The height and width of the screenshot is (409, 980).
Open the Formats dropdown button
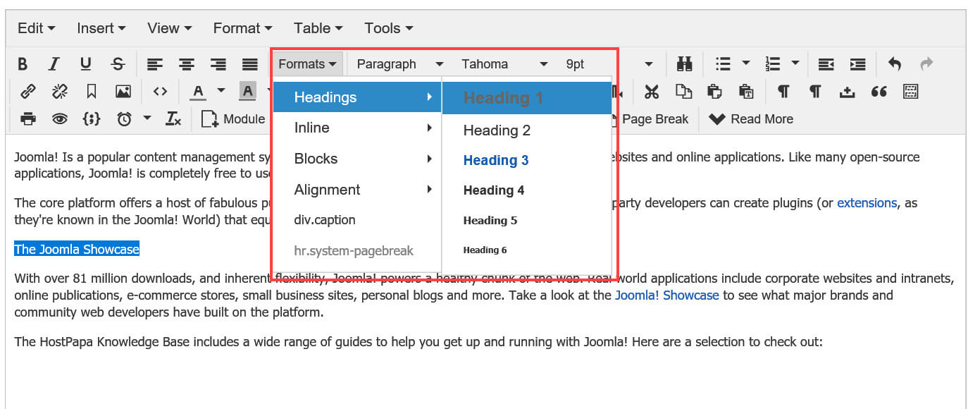[308, 64]
